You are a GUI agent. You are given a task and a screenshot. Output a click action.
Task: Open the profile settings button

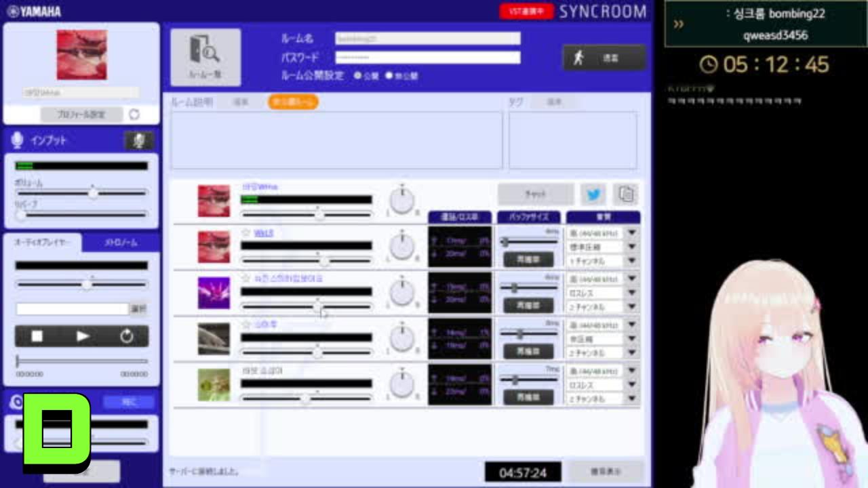click(x=81, y=115)
